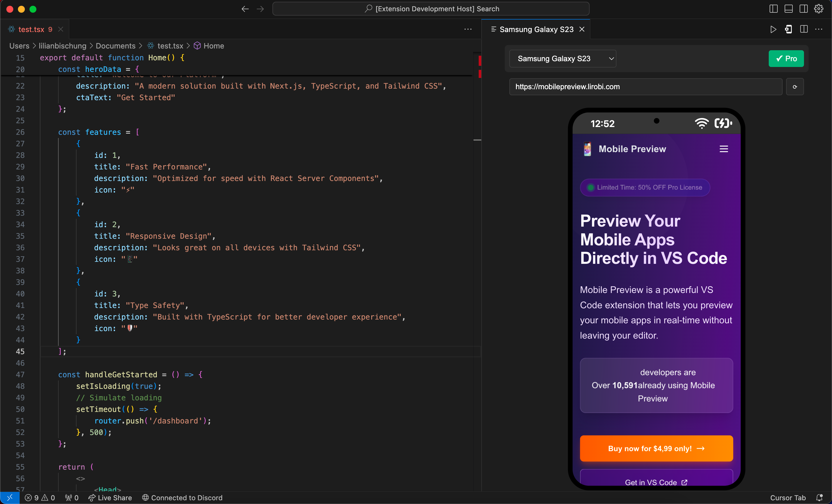Image resolution: width=832 pixels, height=504 pixels.
Task: Switch to the test.tsx editor tab
Action: tap(31, 29)
